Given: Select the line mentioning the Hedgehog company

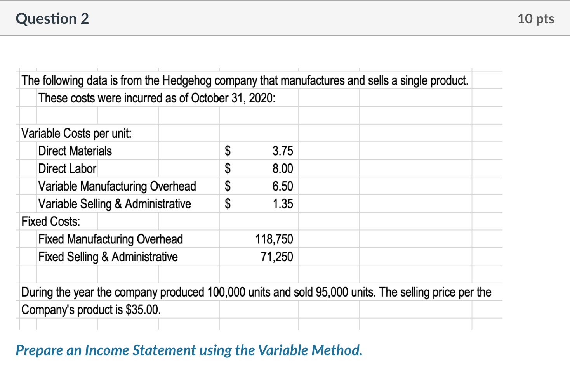Looking at the screenshot, I should pyautogui.click(x=245, y=80).
